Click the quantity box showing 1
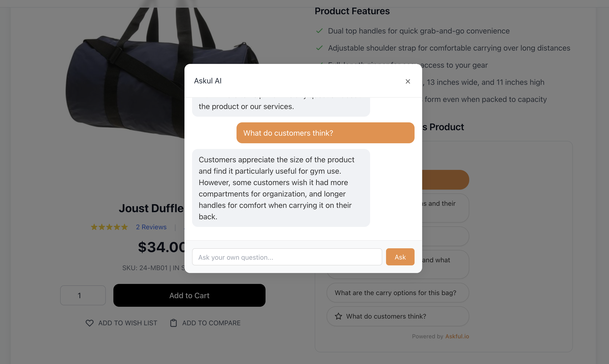609x364 pixels. (83, 295)
